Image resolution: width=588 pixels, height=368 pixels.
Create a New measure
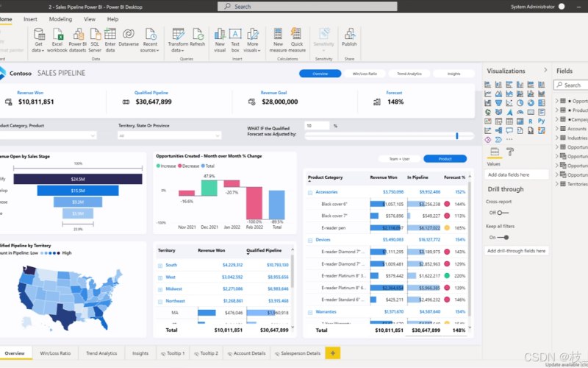point(278,40)
